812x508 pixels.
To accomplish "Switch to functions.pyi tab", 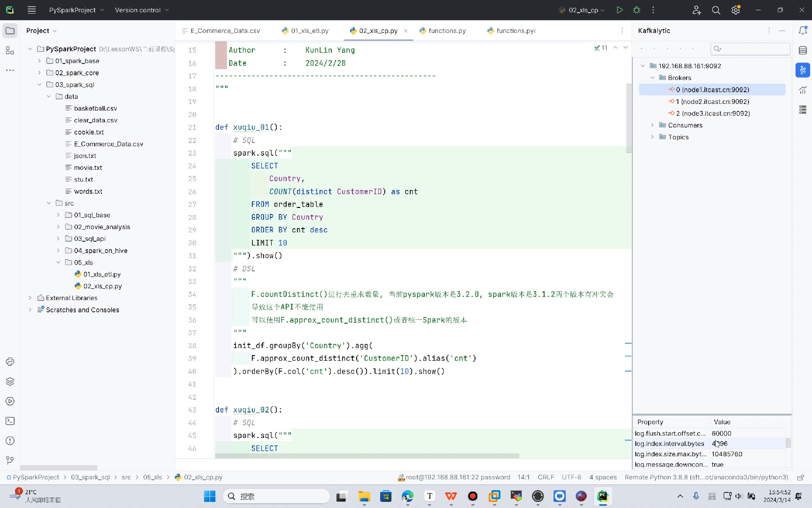I will tap(511, 31).
